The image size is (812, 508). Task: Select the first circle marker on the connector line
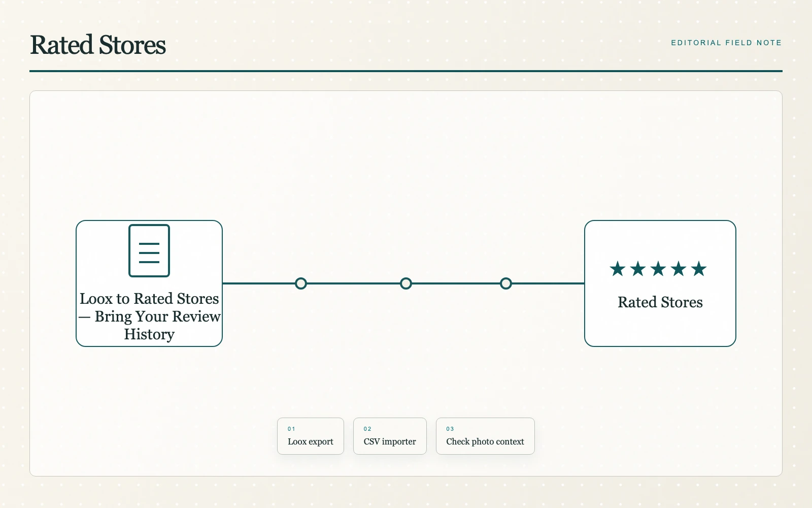(301, 283)
